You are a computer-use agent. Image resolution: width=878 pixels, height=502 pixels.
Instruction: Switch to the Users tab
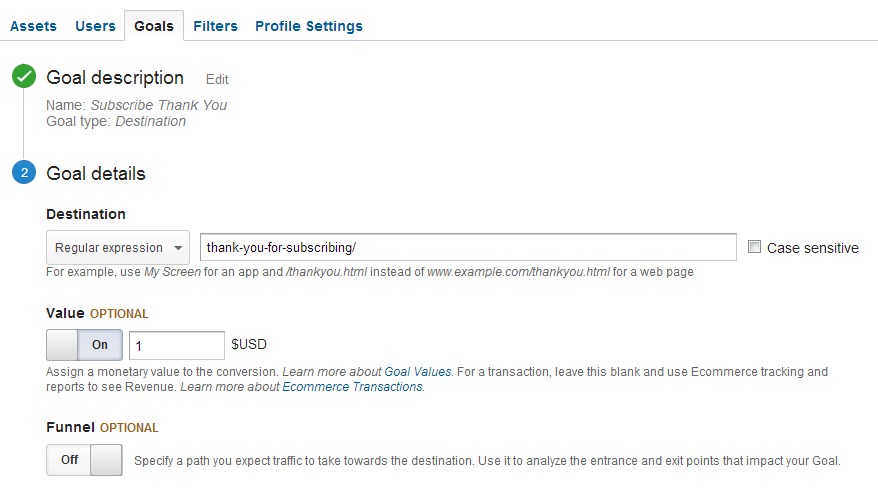point(95,26)
